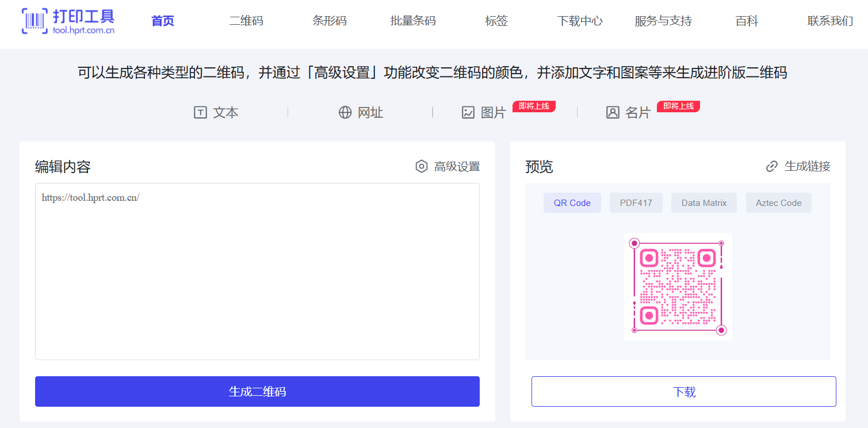Click the picture icon beside 图片

click(x=468, y=112)
